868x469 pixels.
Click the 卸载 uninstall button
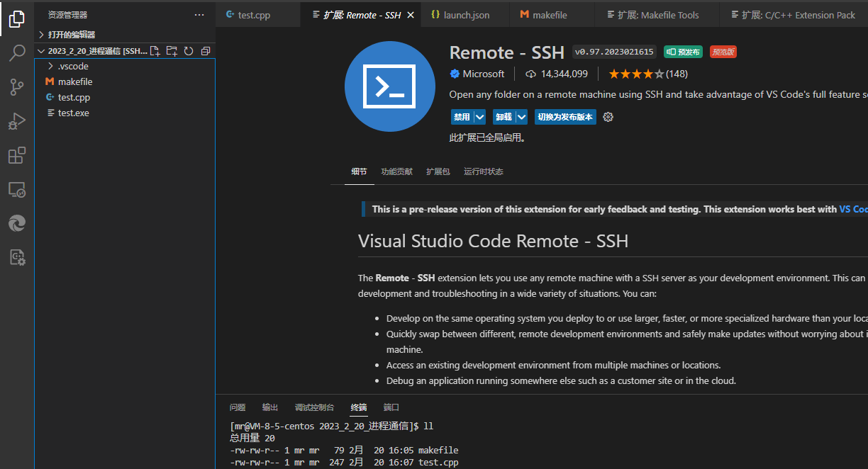pos(503,117)
